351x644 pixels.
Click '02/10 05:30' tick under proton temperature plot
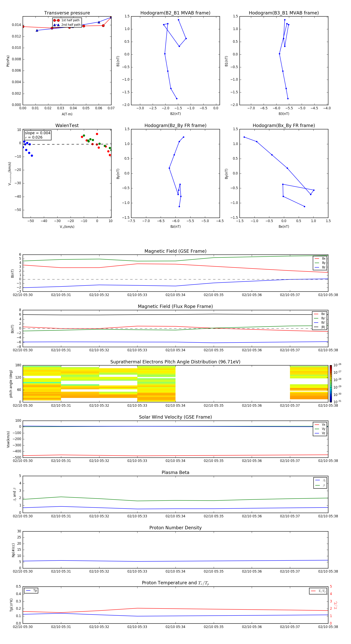(23, 627)
